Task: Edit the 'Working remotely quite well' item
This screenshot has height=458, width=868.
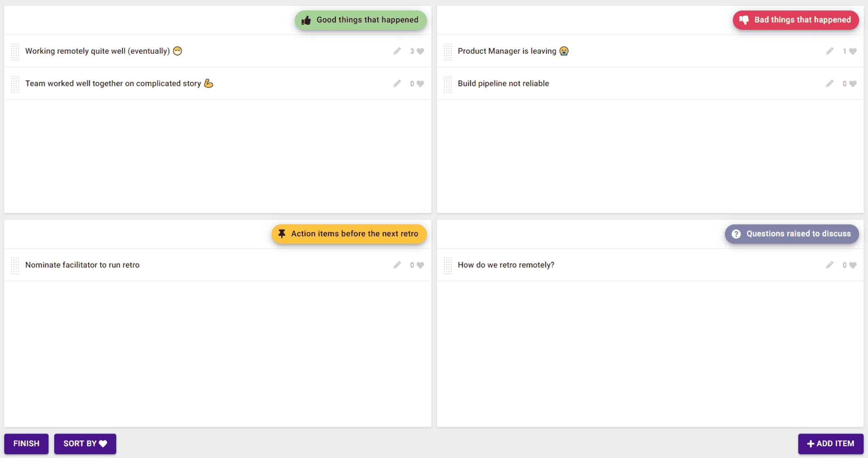Action: tap(397, 51)
